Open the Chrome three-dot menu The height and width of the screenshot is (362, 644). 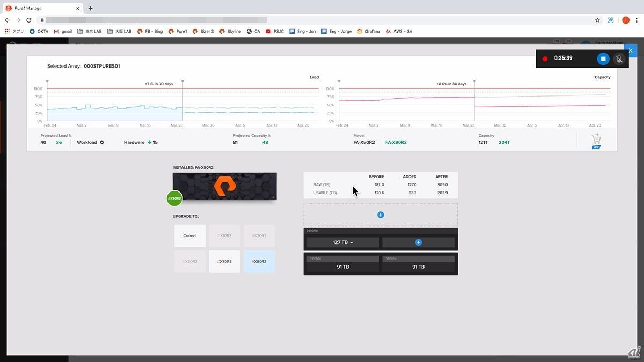638,20
